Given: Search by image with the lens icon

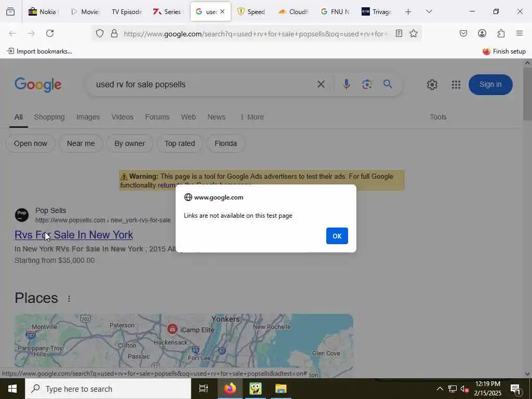Looking at the screenshot, I should (367, 84).
